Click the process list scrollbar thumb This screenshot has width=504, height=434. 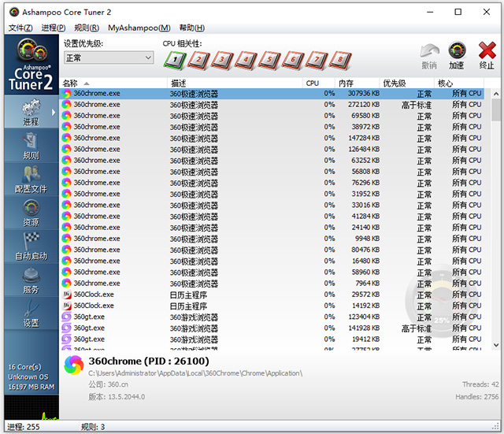(x=495, y=109)
